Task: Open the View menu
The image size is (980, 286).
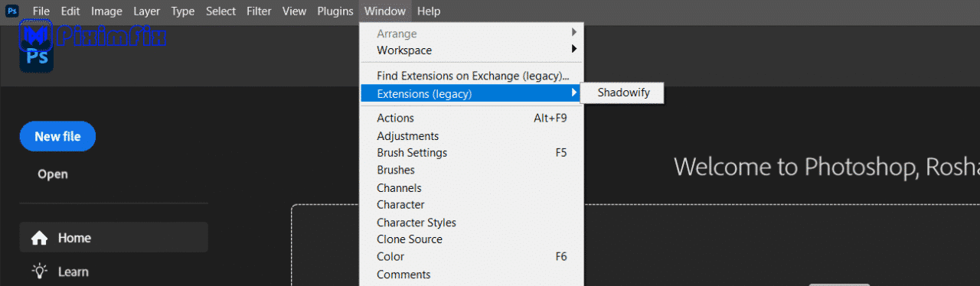Action: pos(294,11)
